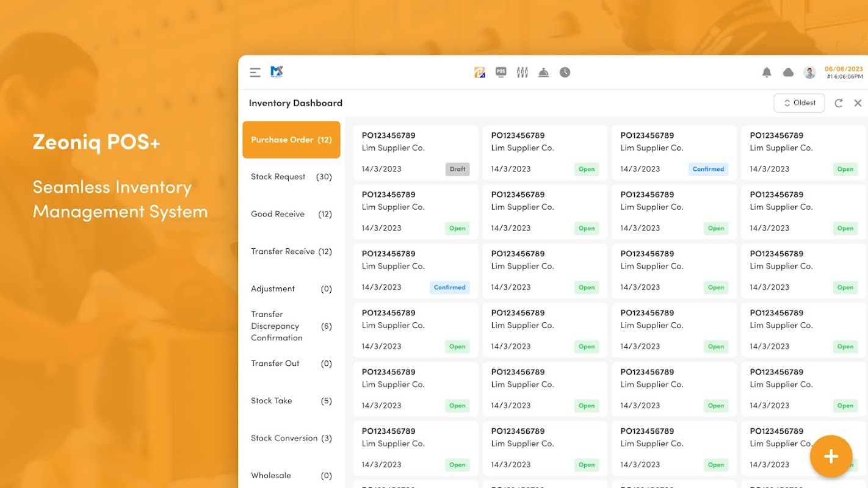Refresh the Inventory Dashboard
Screen dimensions: 868x488
[839, 103]
